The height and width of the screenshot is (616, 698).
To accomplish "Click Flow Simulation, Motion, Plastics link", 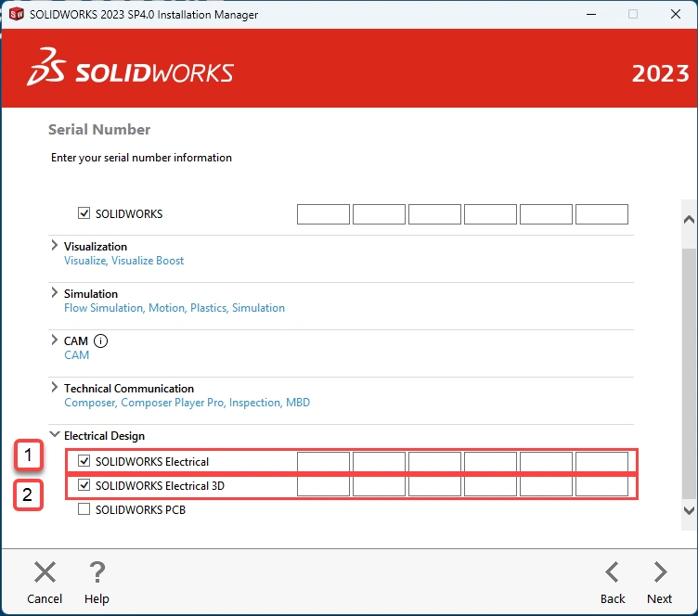I will point(174,308).
